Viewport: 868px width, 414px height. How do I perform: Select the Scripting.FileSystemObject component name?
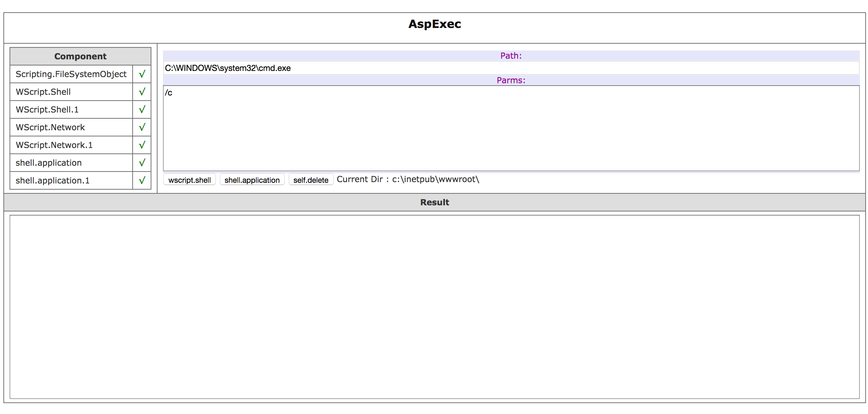point(71,74)
